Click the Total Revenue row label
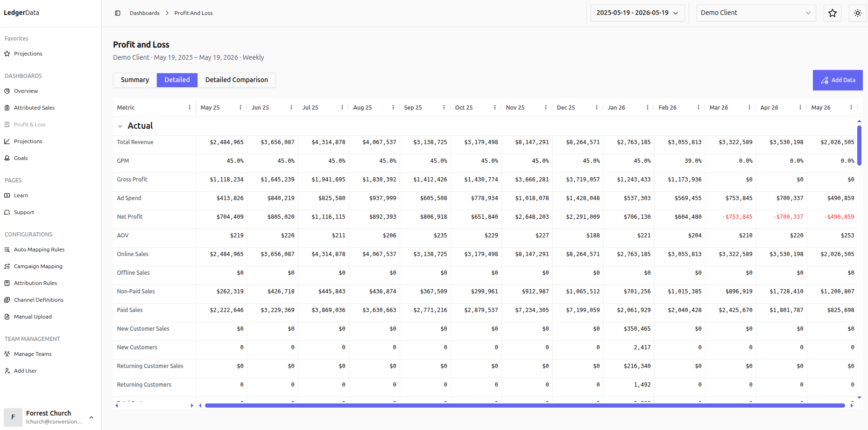This screenshot has height=430, width=868. [x=135, y=142]
